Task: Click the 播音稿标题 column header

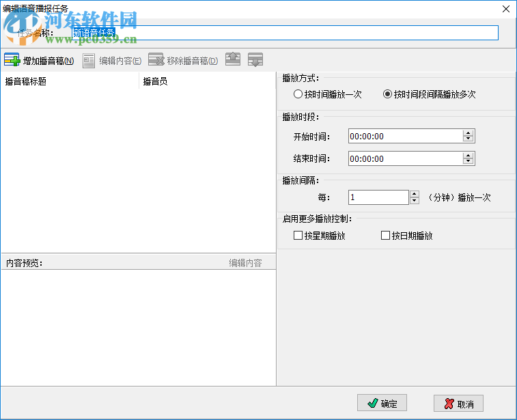Action: (x=70, y=81)
